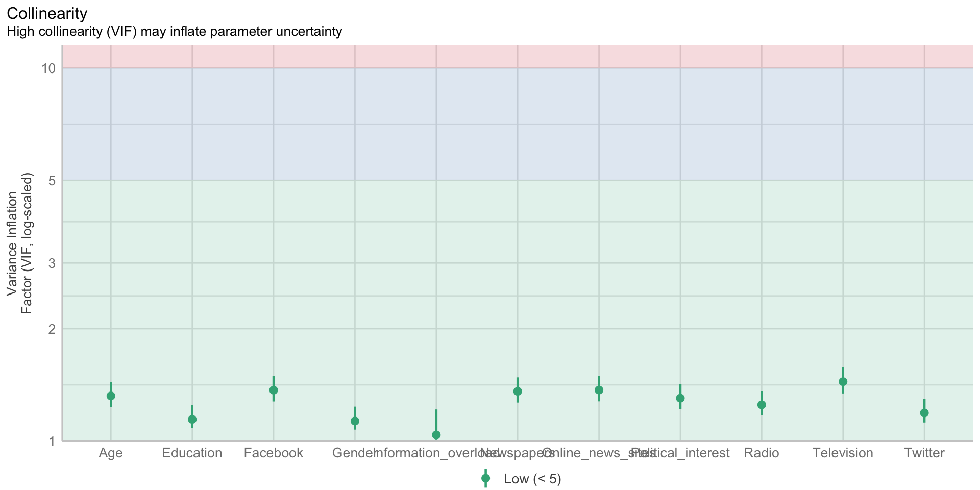The height and width of the screenshot is (490, 980).
Task: Select the Facebook VIF data point
Action: (274, 390)
